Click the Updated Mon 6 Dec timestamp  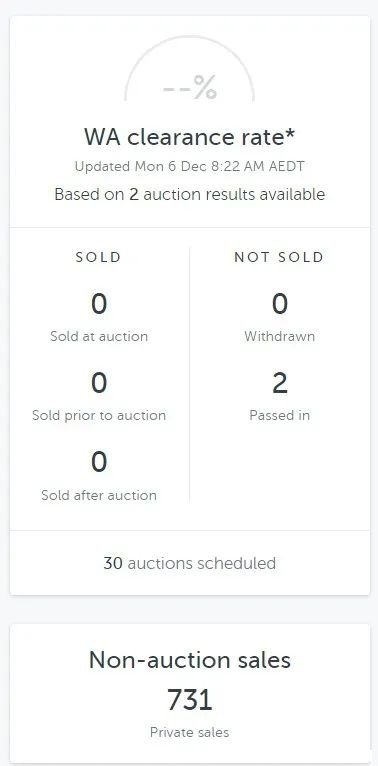coord(189,166)
